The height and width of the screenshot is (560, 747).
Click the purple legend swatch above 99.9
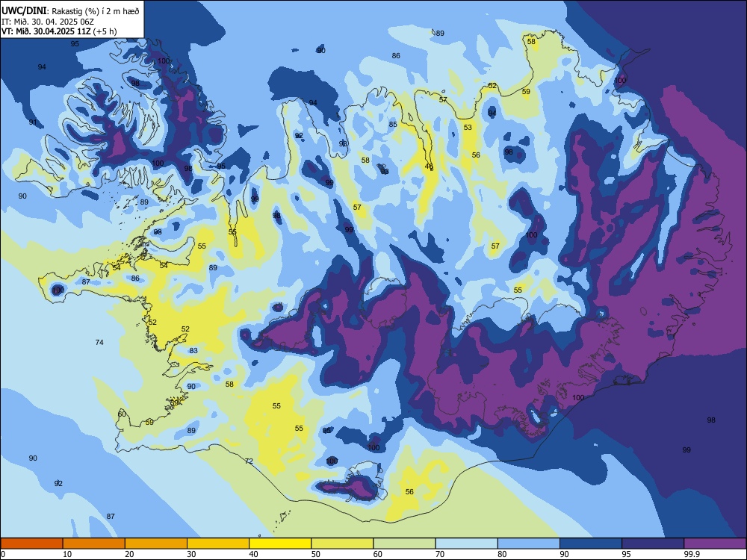point(715,544)
